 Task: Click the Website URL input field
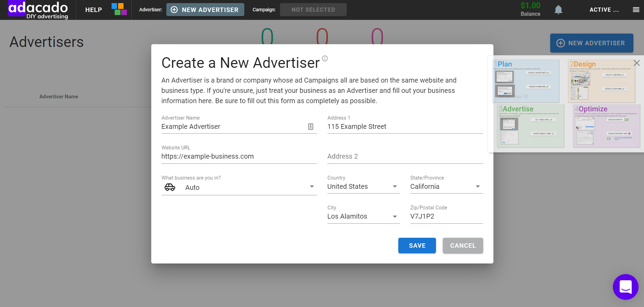pos(239,157)
